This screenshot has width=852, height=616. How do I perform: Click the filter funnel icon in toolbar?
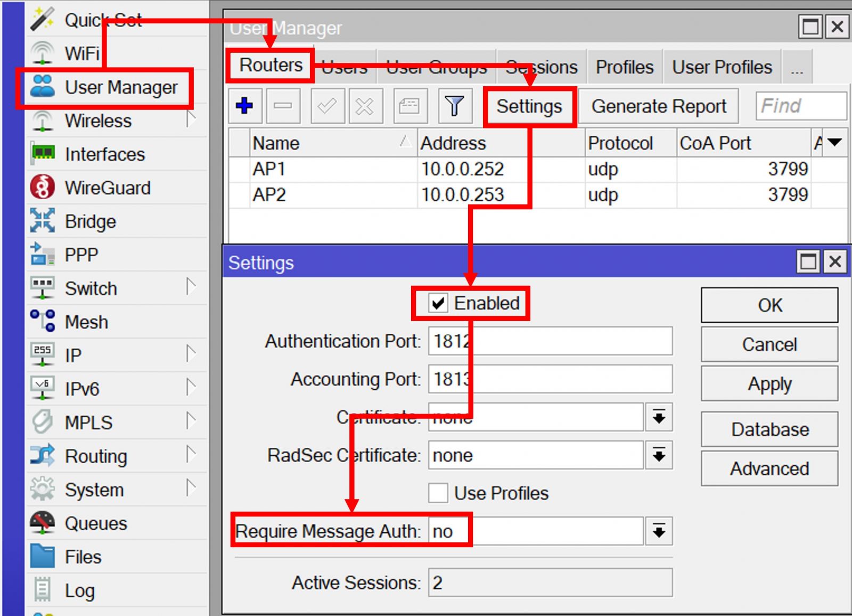454,106
